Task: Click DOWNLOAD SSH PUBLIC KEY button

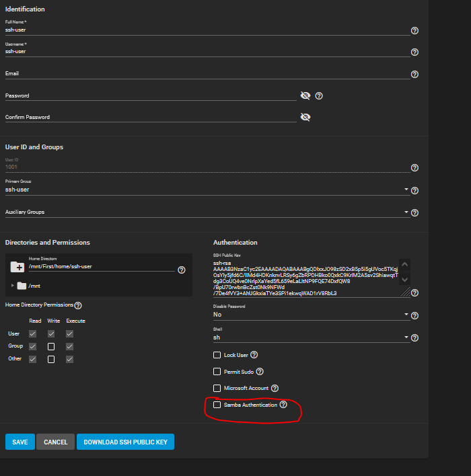Action: 126,442
